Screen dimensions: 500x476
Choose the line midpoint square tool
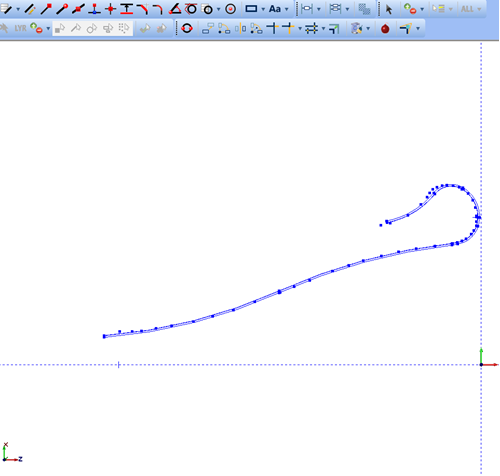(x=78, y=9)
